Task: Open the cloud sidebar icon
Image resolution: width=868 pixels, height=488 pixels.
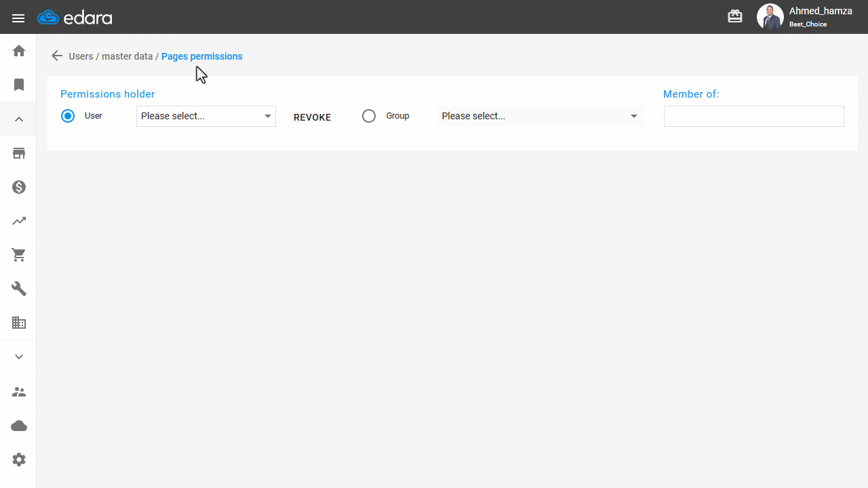Action: pyautogui.click(x=19, y=426)
